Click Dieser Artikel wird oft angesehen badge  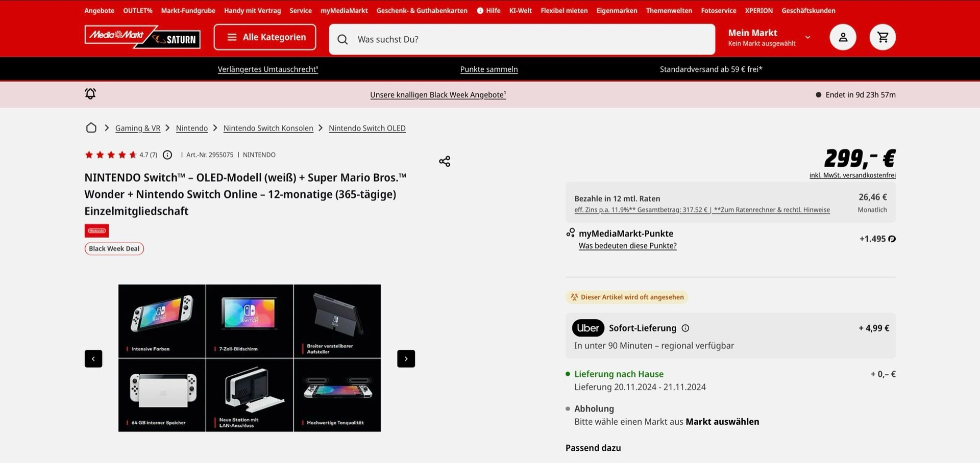pos(627,297)
